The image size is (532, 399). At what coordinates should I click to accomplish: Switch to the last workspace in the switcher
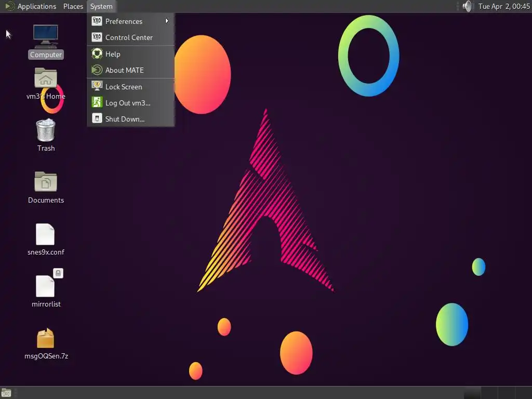point(524,393)
